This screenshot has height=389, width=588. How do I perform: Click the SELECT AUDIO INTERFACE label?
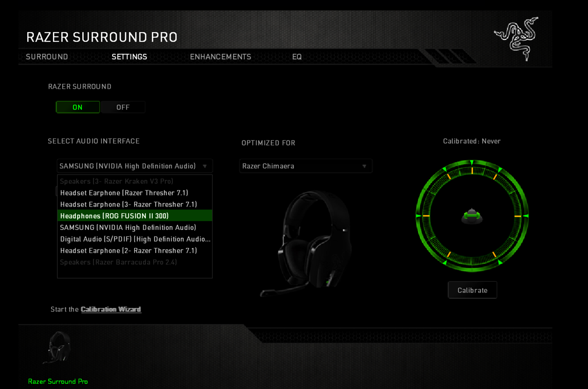click(x=94, y=141)
